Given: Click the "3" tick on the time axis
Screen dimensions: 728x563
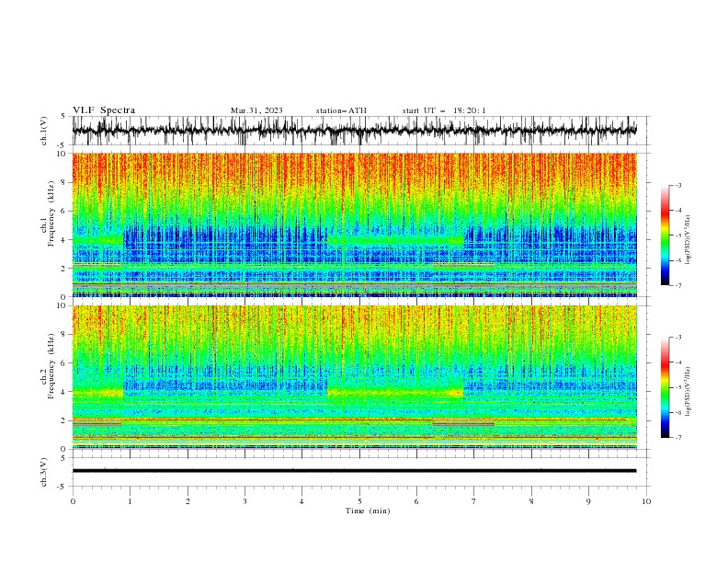Looking at the screenshot, I should (x=245, y=501).
